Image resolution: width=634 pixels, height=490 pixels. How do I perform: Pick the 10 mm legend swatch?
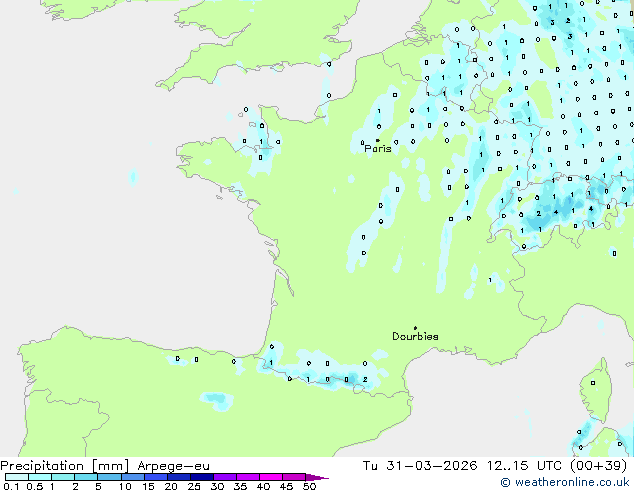click(x=133, y=477)
